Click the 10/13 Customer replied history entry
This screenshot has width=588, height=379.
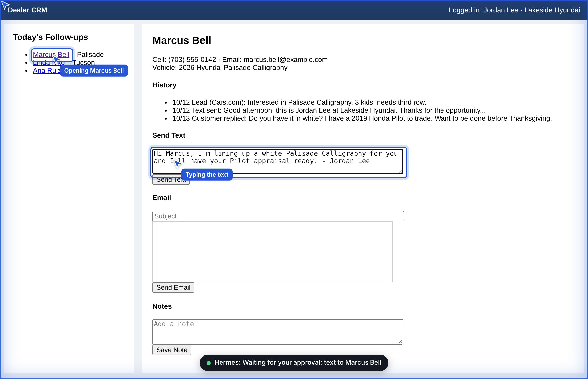click(x=362, y=118)
